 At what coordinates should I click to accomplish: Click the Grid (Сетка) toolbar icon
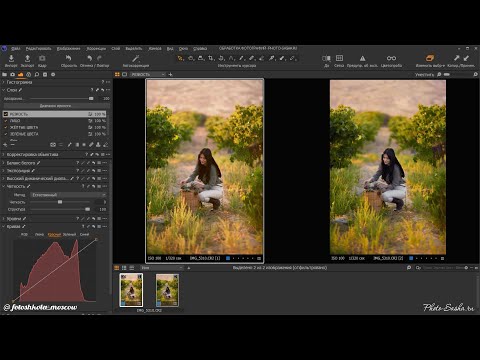click(339, 58)
